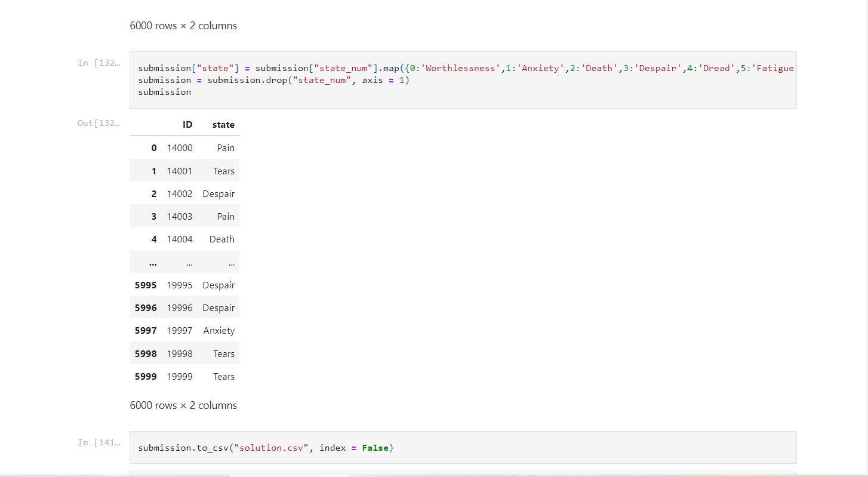Click the Anxiety state in row 5997
Image resolution: width=868 pixels, height=477 pixels.
coord(219,330)
